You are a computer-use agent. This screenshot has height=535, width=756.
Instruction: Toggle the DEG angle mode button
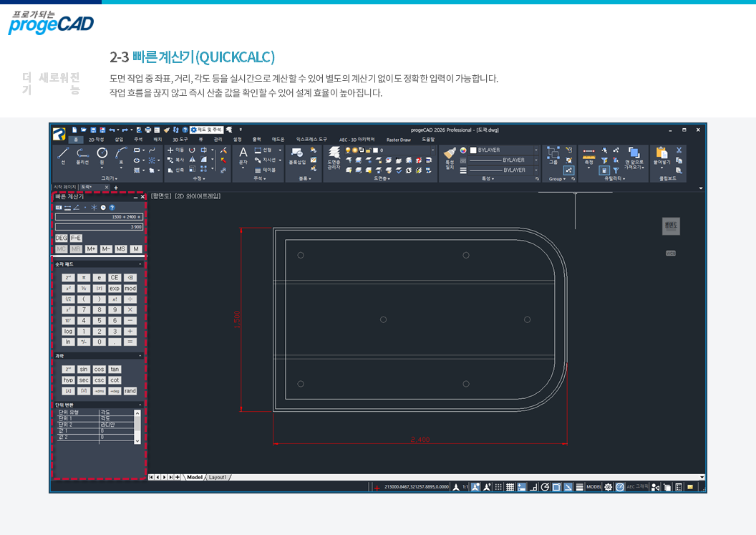pos(62,238)
